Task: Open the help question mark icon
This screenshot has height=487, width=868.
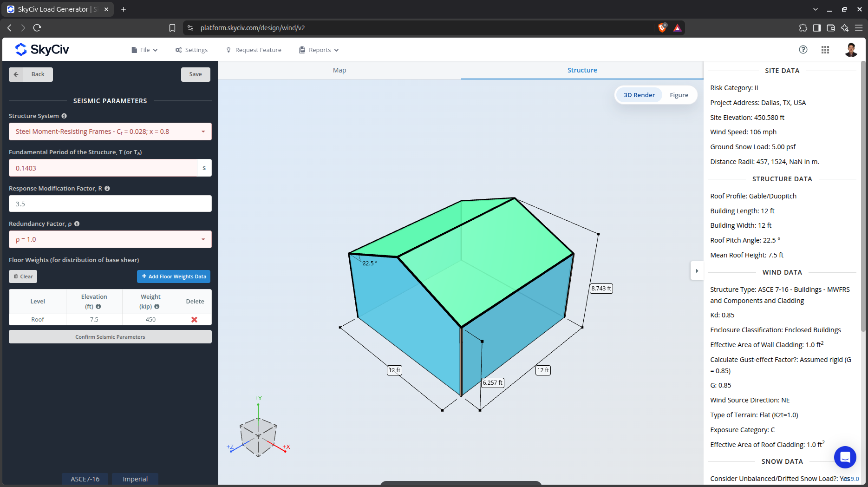Action: (803, 50)
